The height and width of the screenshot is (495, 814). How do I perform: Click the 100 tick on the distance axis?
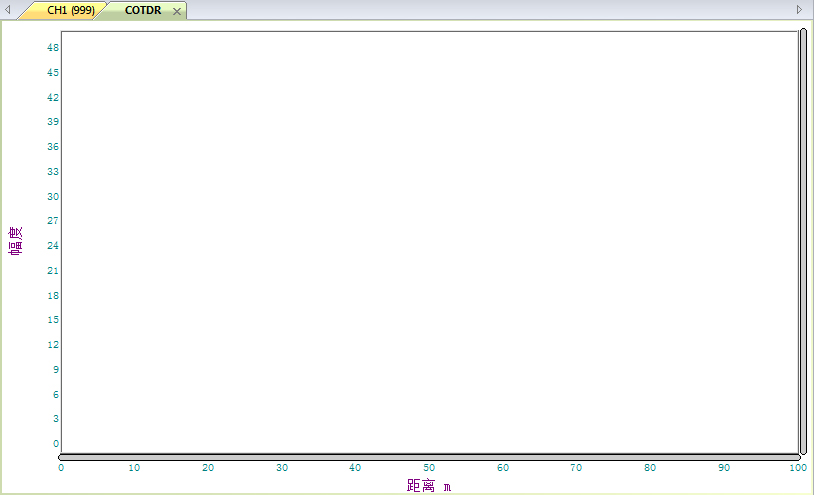pyautogui.click(x=797, y=468)
